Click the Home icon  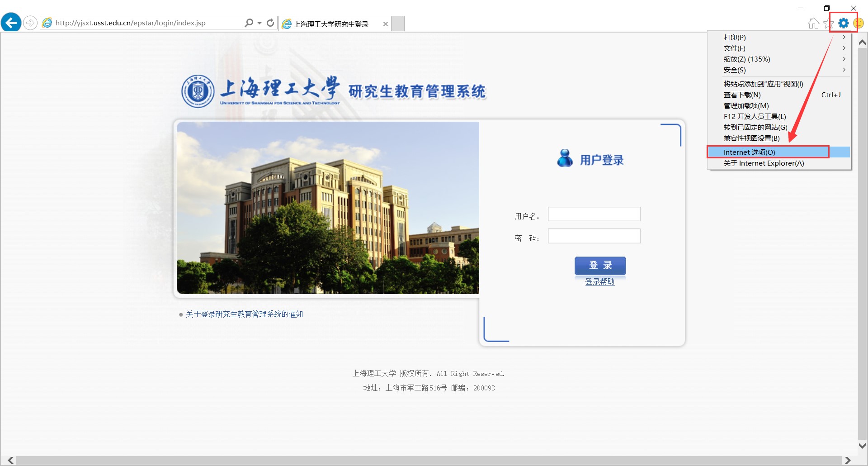(813, 23)
